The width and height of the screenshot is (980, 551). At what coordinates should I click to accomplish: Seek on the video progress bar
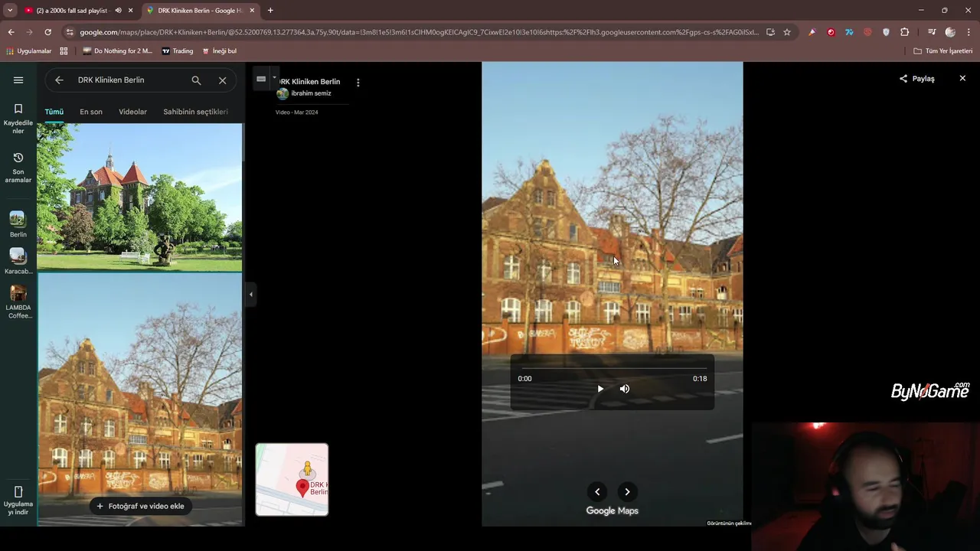[612, 368]
